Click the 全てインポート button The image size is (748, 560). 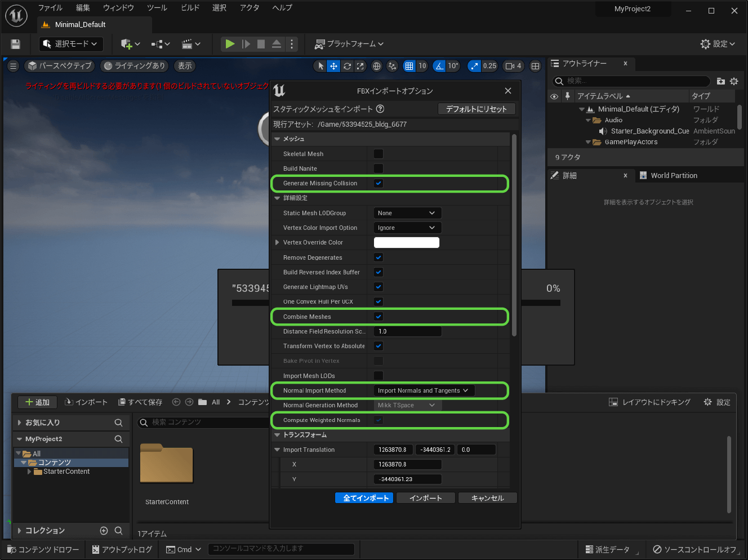[366, 498]
